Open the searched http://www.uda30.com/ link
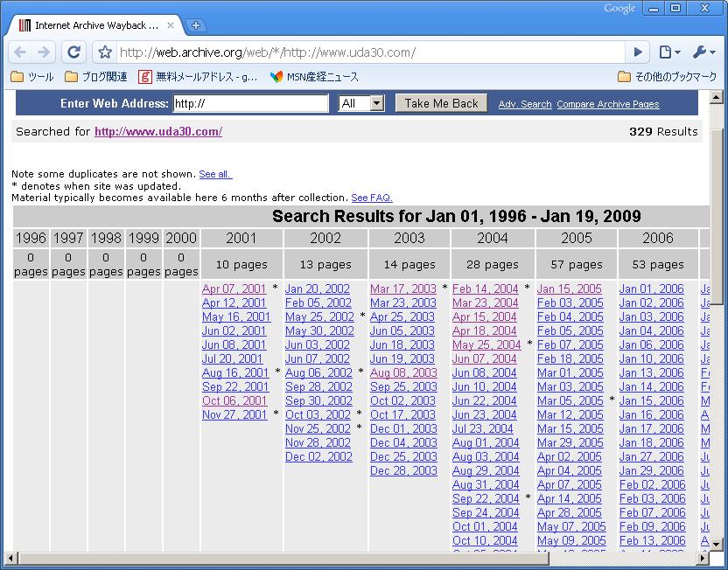This screenshot has height=570, width=728. click(x=158, y=132)
